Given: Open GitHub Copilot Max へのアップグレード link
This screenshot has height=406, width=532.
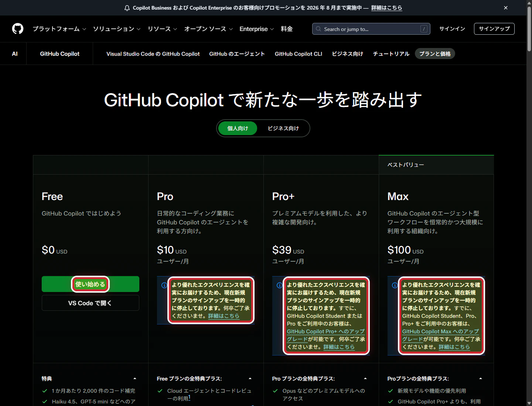Looking at the screenshot, I should (440, 335).
